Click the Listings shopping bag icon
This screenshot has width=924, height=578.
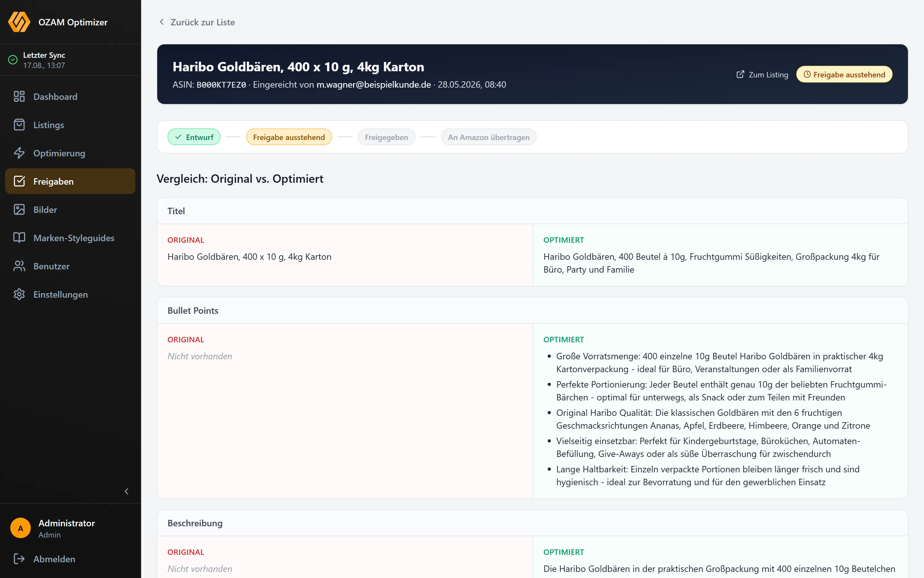point(19,125)
